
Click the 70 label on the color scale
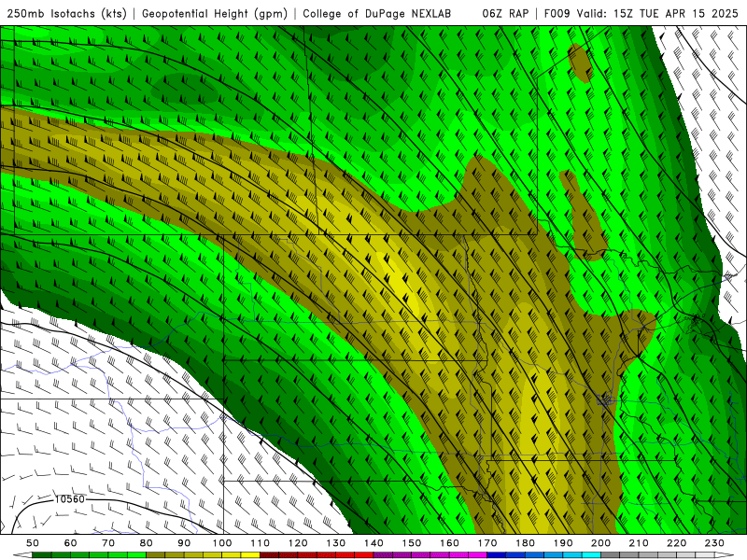coord(108,543)
